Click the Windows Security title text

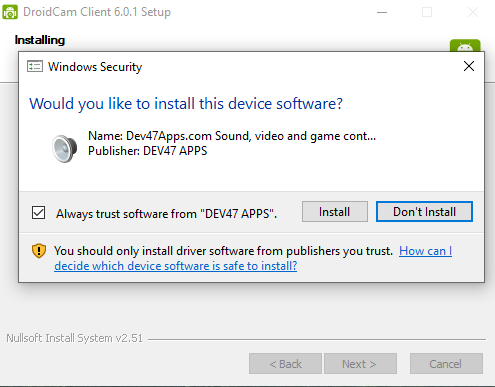95,67
